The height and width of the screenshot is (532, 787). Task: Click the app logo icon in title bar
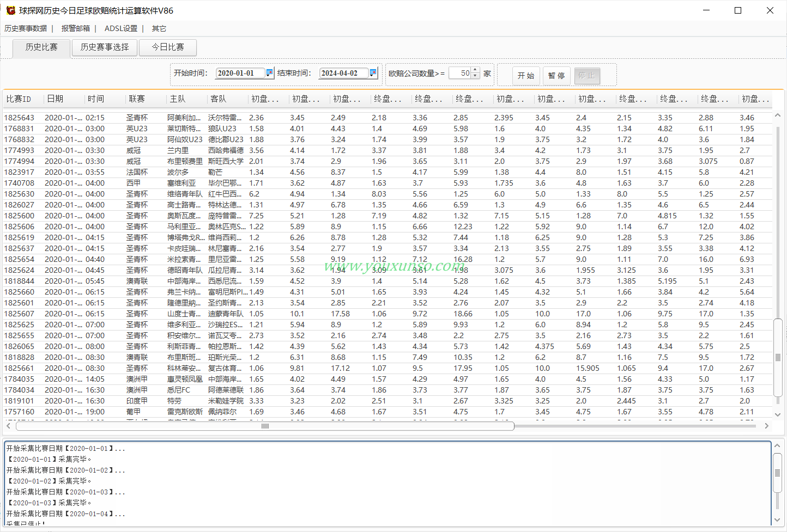point(10,10)
